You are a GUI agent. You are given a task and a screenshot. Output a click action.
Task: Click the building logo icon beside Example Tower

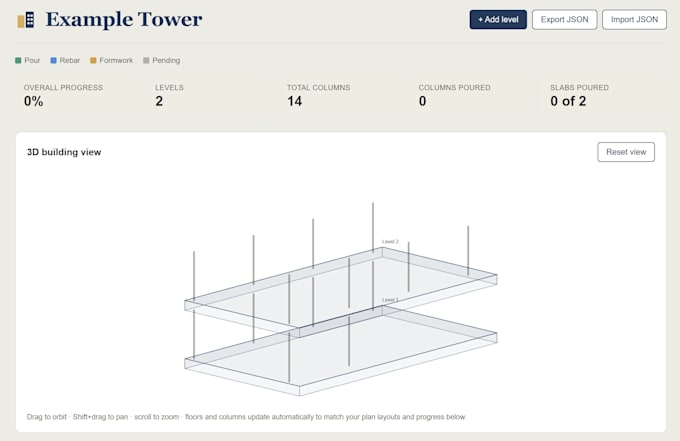[26, 20]
